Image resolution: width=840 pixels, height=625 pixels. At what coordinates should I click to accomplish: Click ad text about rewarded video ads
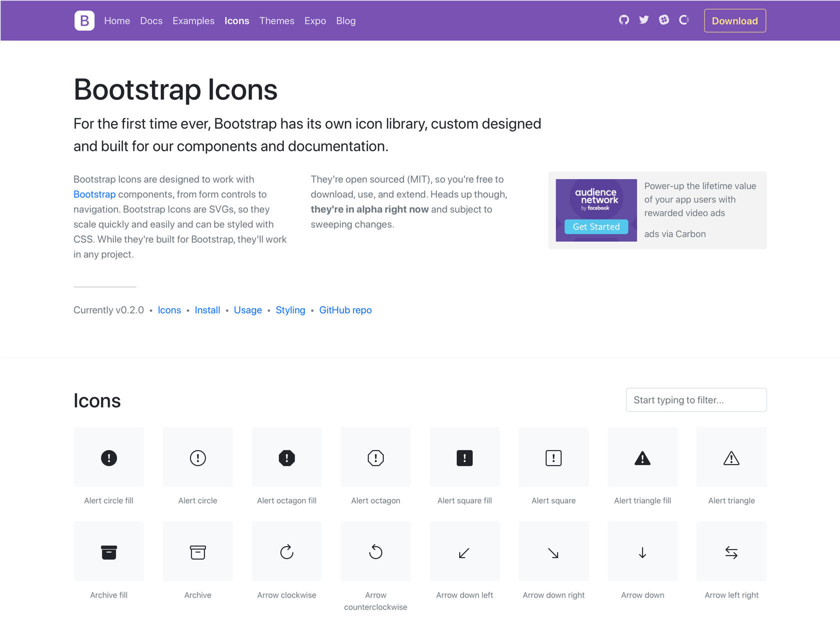click(700, 199)
